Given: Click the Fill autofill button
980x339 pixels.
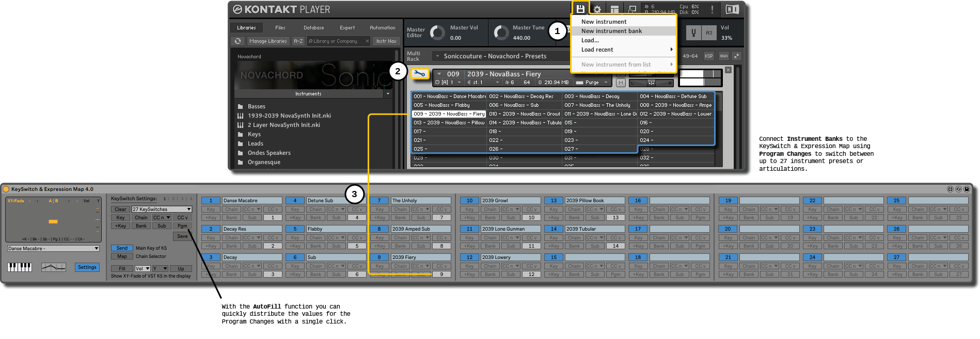Looking at the screenshot, I should [122, 269].
